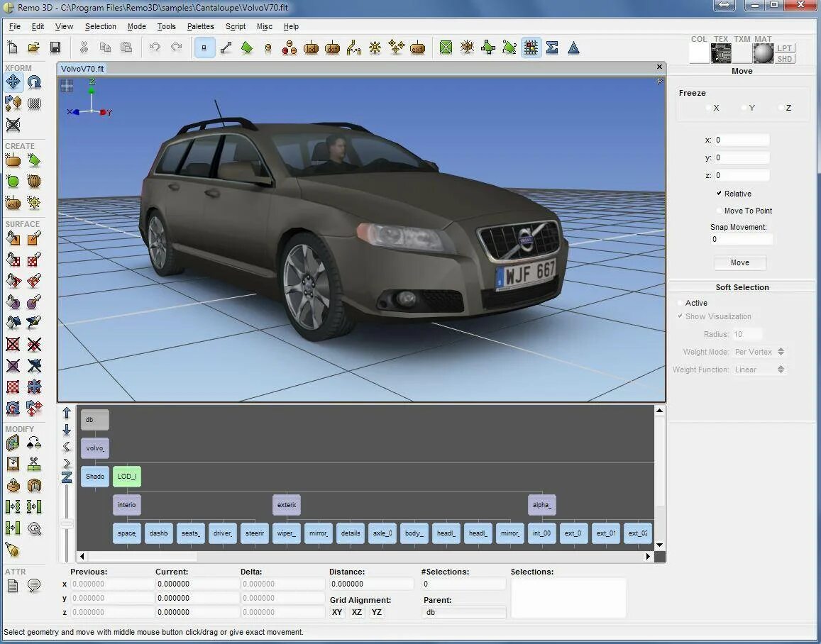Image resolution: width=821 pixels, height=644 pixels.
Task: Click the left chevron beside hierarchy view
Action: [x=67, y=446]
